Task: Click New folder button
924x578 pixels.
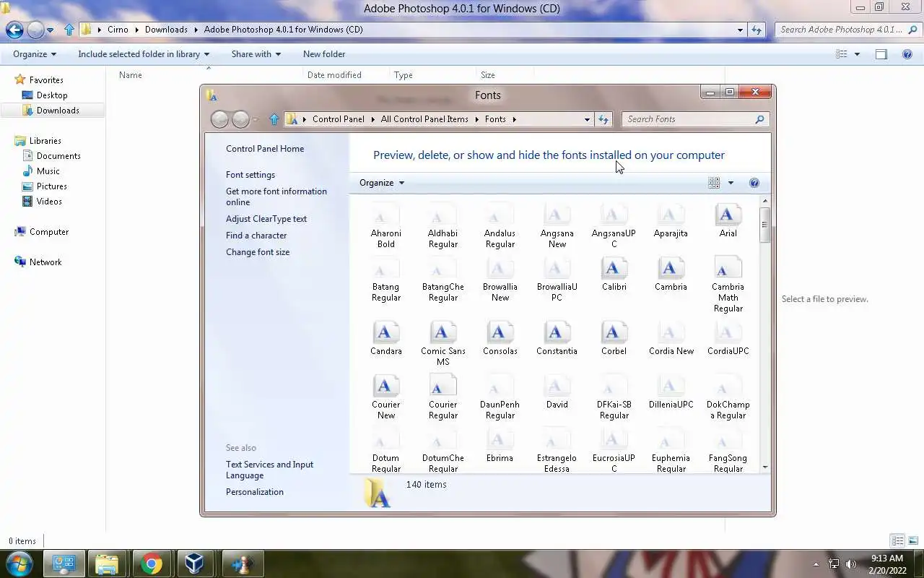Action: tap(324, 54)
